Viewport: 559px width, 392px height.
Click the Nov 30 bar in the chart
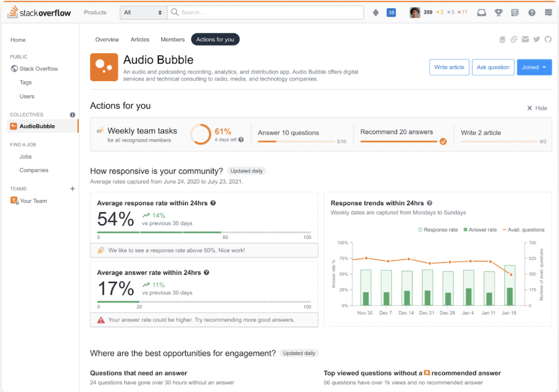[366, 287]
